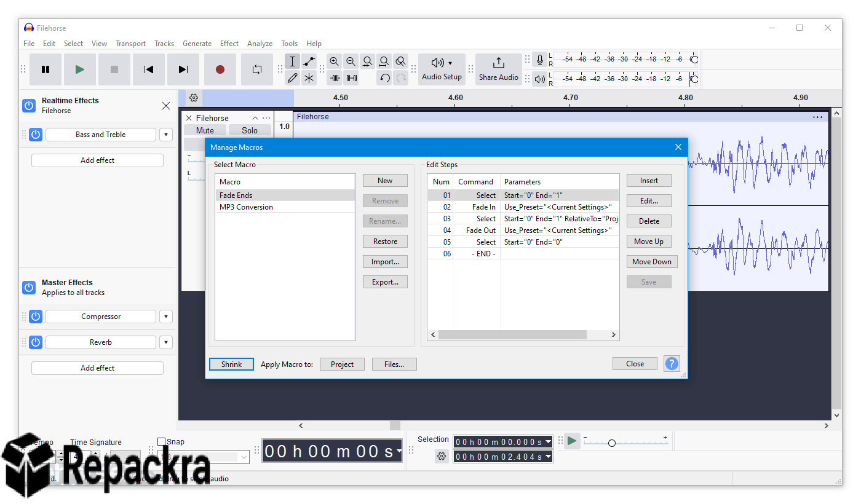Open the Tracks menu
The image size is (861, 504).
click(164, 44)
